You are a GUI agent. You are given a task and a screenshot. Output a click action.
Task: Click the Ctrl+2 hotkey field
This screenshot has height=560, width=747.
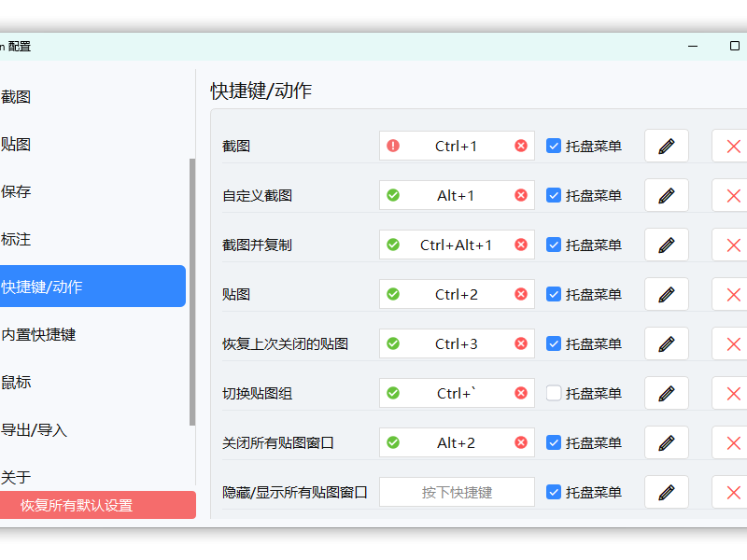(457, 294)
